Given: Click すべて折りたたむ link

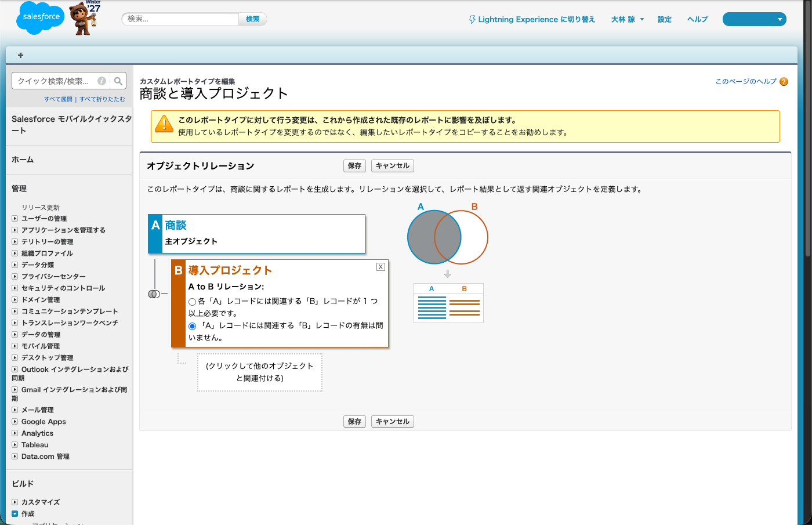Looking at the screenshot, I should tap(102, 99).
